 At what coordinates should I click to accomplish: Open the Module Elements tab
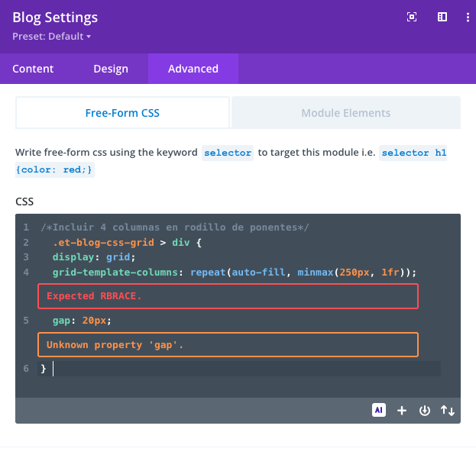(x=345, y=113)
